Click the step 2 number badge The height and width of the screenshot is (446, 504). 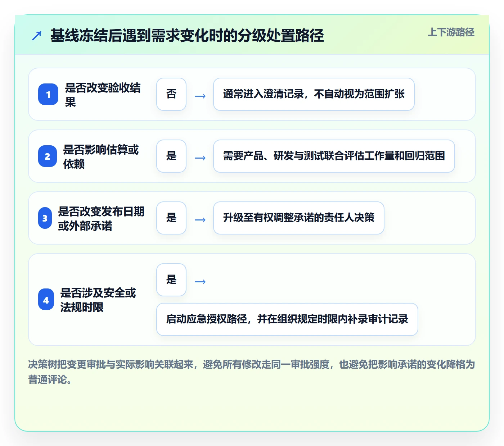(48, 156)
